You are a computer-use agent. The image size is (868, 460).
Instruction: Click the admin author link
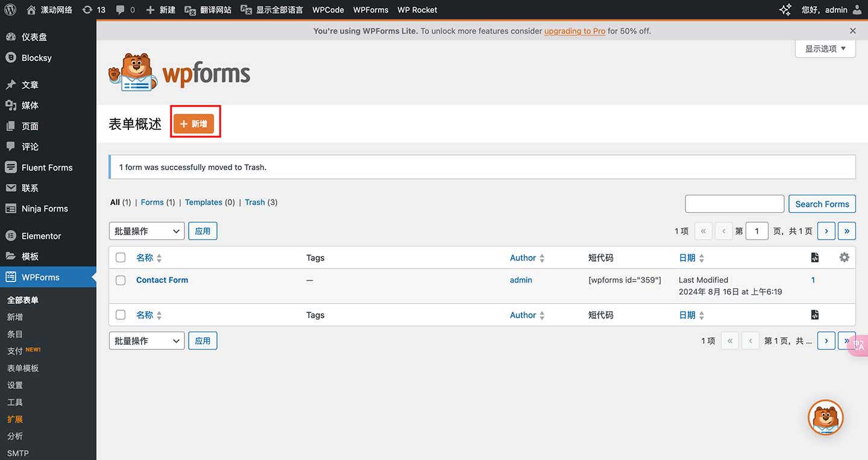pos(521,280)
